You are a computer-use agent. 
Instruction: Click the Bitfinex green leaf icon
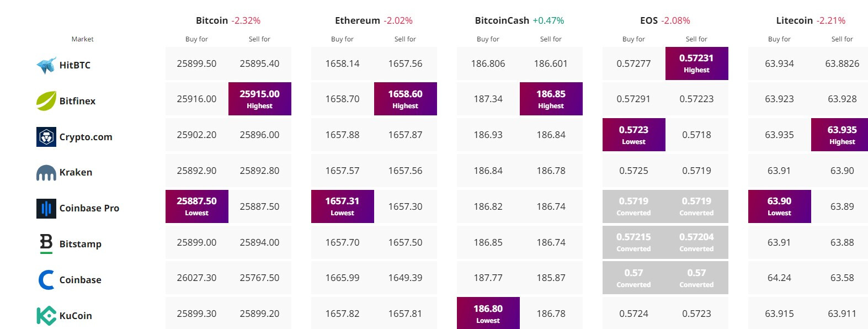[46, 101]
